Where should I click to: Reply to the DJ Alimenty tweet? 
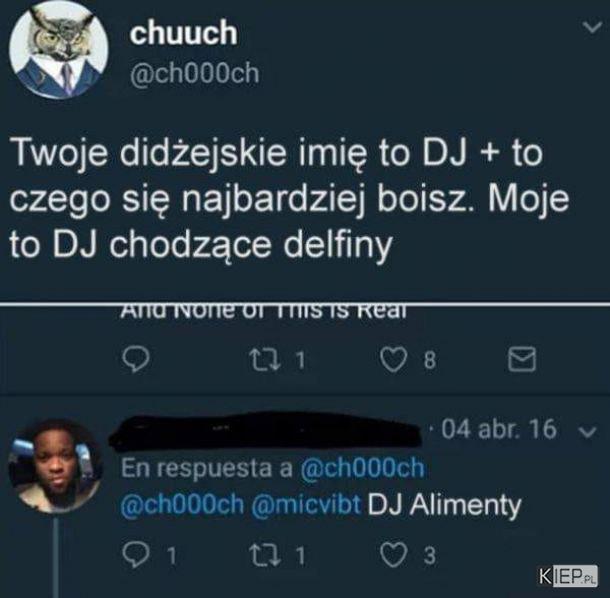[135, 555]
